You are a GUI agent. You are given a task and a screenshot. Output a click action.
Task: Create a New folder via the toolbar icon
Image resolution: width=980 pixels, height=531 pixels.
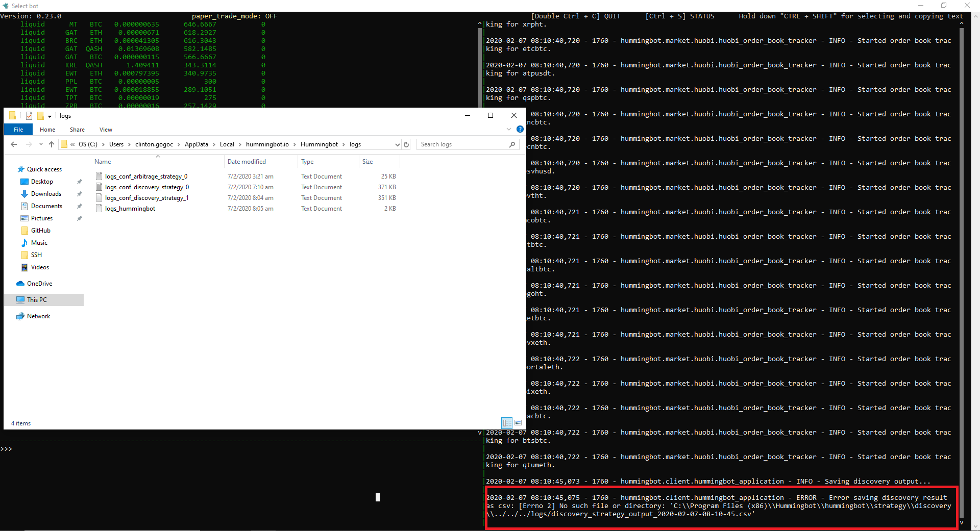[x=41, y=115]
